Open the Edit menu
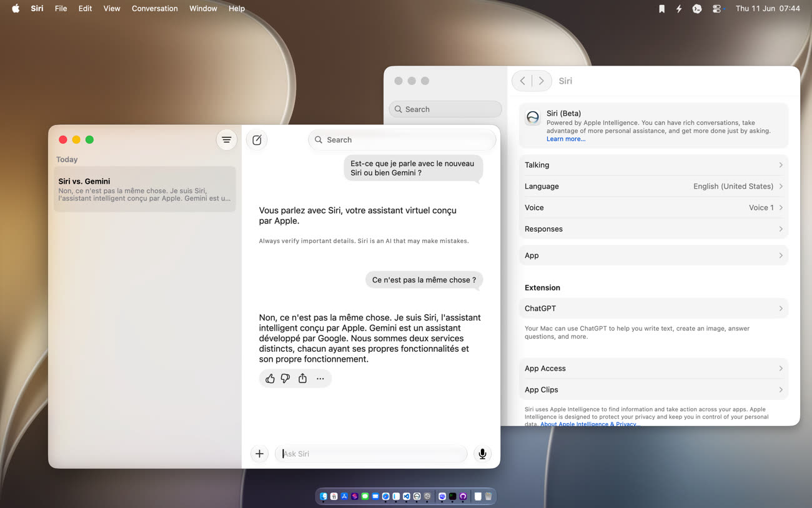The height and width of the screenshot is (508, 812). coord(85,9)
